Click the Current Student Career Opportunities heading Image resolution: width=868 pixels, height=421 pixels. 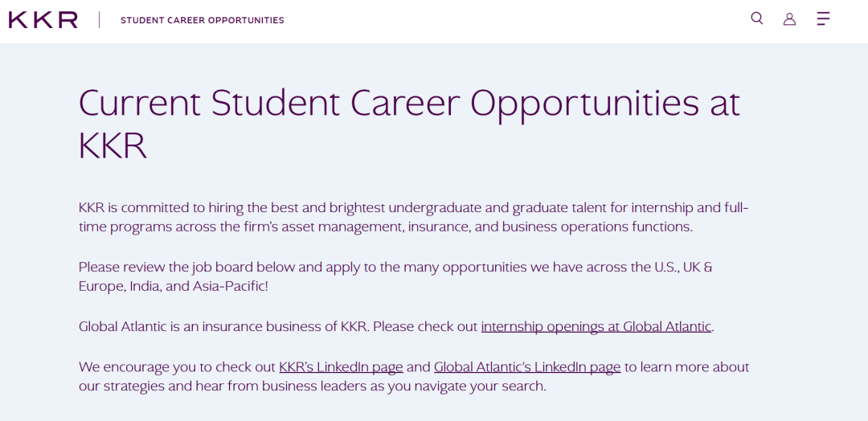[x=409, y=124]
